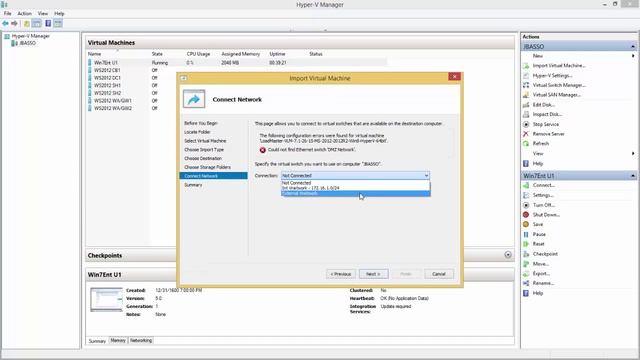This screenshot has width=640, height=360.
Task: Click the orange Save icon
Action: coord(526,224)
